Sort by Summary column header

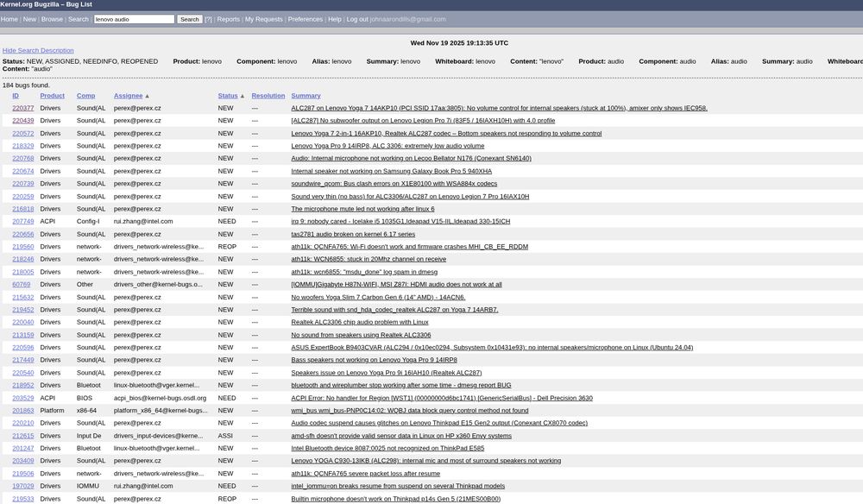pyautogui.click(x=306, y=96)
